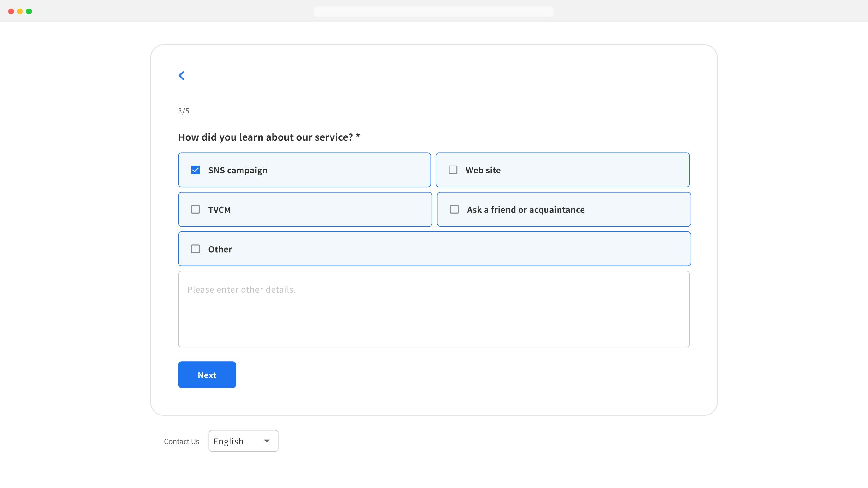This screenshot has width=868, height=488.
Task: Check the Web site checkbox
Action: pyautogui.click(x=453, y=170)
